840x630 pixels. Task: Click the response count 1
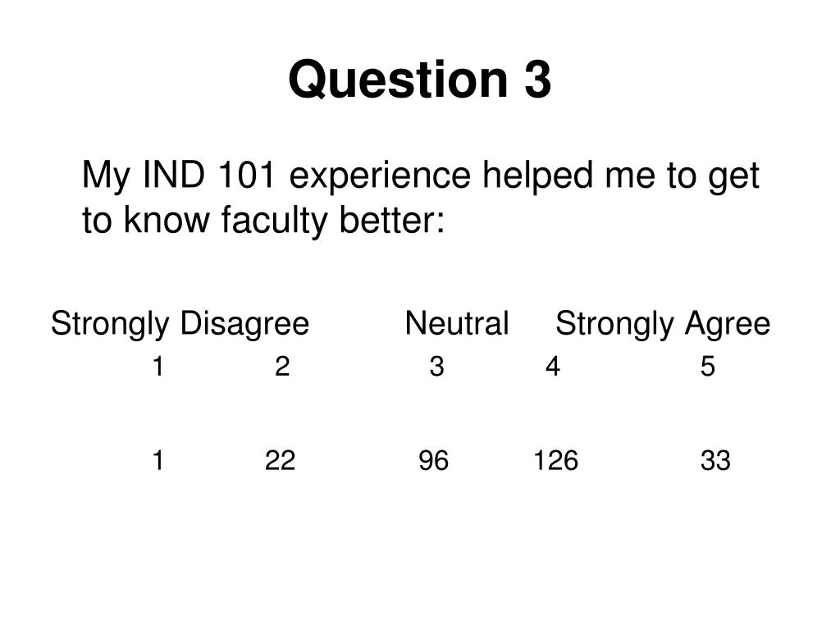point(157,460)
